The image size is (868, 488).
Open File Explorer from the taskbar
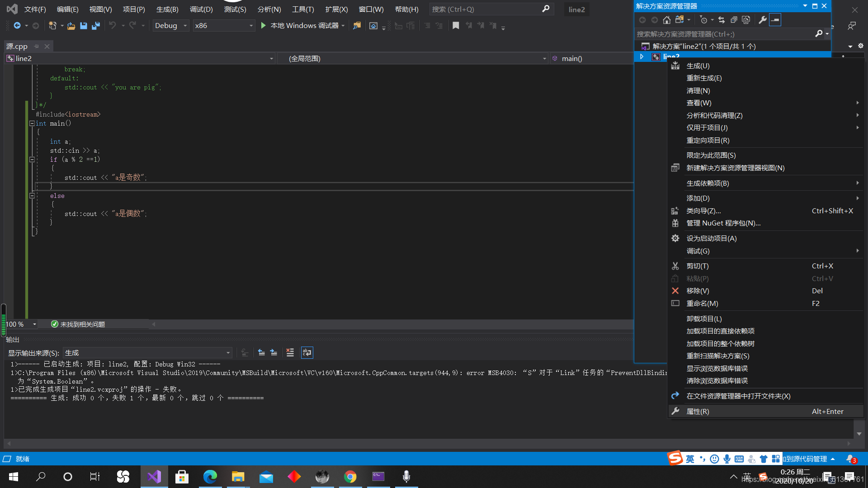click(x=238, y=477)
